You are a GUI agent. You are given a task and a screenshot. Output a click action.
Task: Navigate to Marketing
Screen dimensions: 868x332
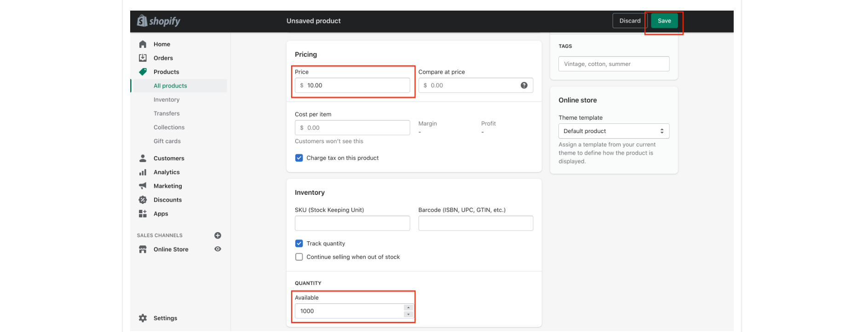click(x=168, y=186)
